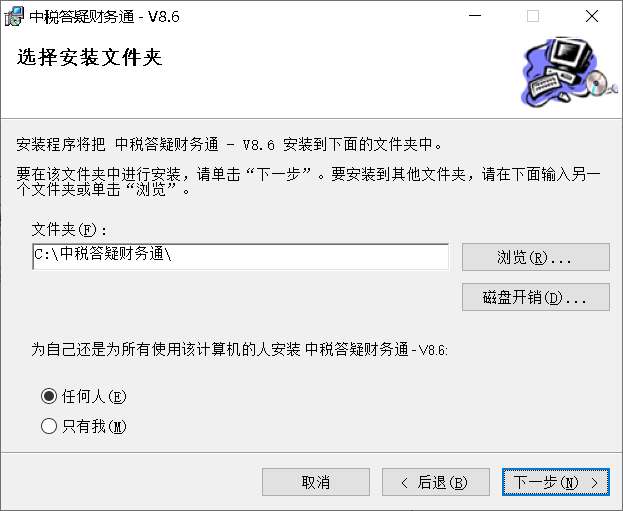Image resolution: width=623 pixels, height=511 pixels.
Task: Click the 文件夹(F): label
Action: tap(70, 230)
